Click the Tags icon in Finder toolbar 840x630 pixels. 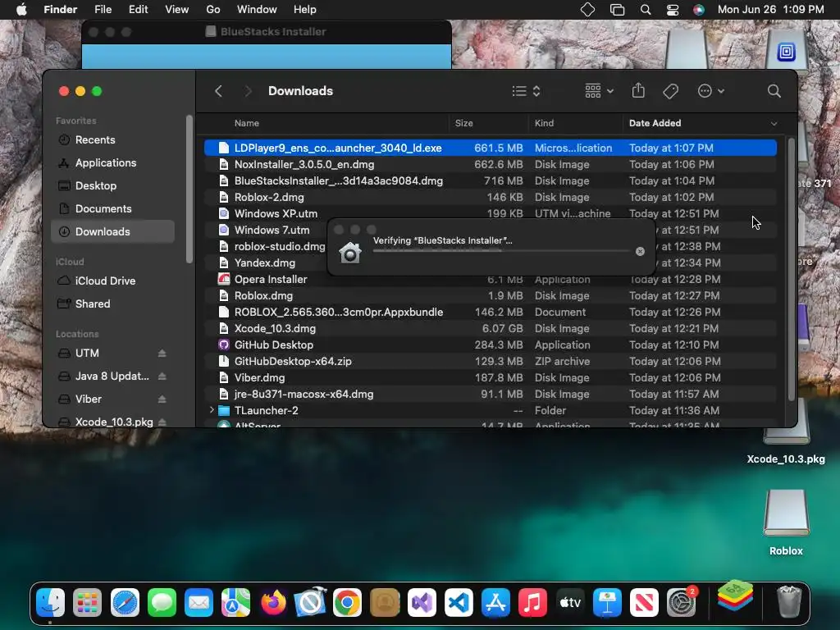coord(670,91)
